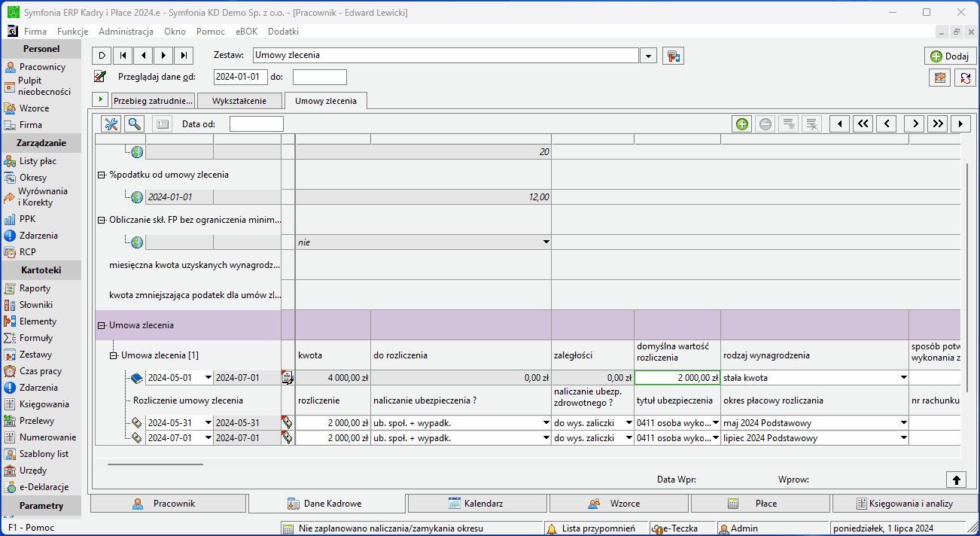Open Okresy in the sidebar
This screenshot has height=536, width=980.
26,178
